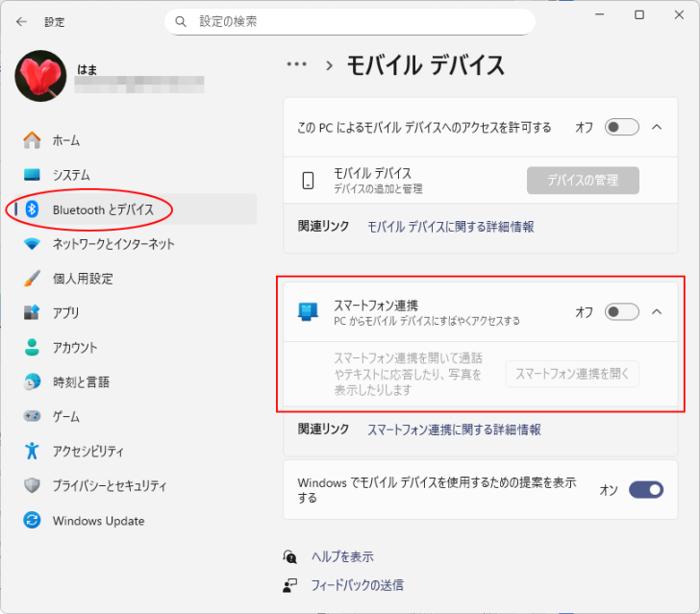Open モバイル デバイスに関する詳細情報 link
Image resolution: width=700 pixels, height=614 pixels.
pos(450,227)
